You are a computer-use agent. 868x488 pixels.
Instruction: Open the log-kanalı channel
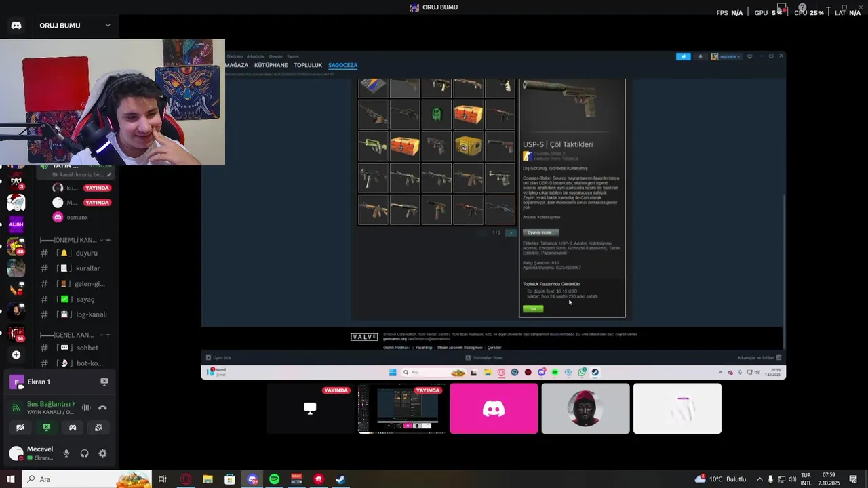75,314
